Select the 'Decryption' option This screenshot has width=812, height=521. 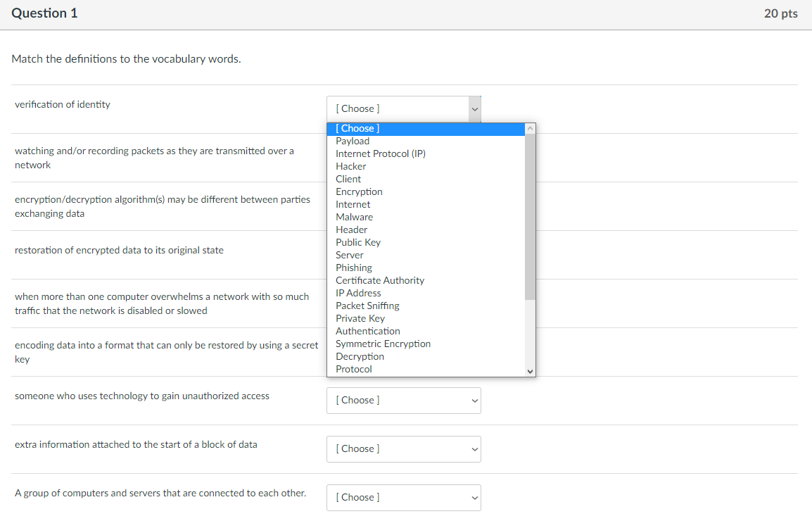[x=426, y=357]
